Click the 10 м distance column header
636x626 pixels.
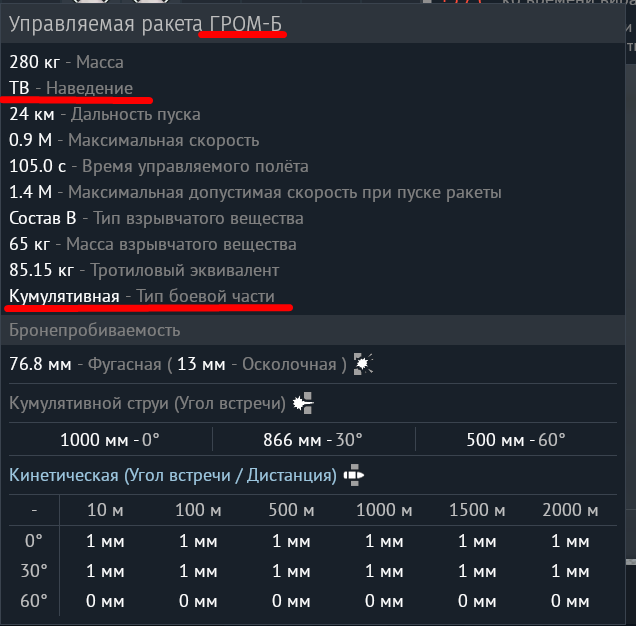pyautogui.click(x=105, y=510)
